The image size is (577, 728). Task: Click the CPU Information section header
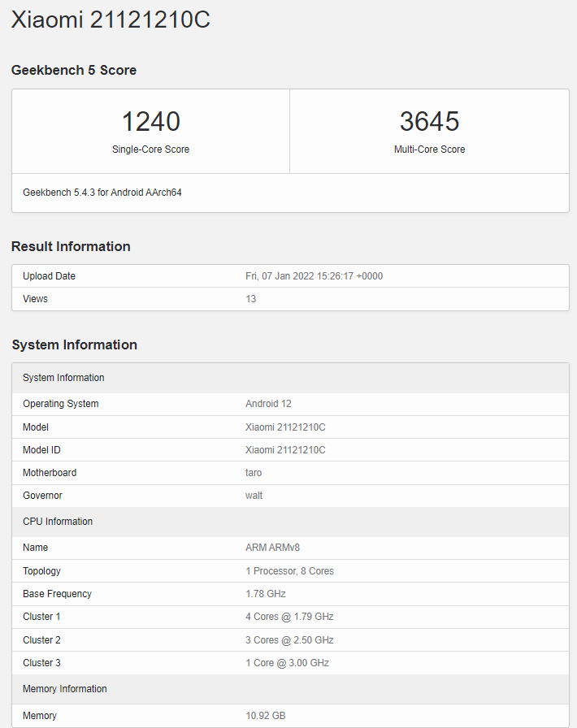pyautogui.click(x=58, y=522)
